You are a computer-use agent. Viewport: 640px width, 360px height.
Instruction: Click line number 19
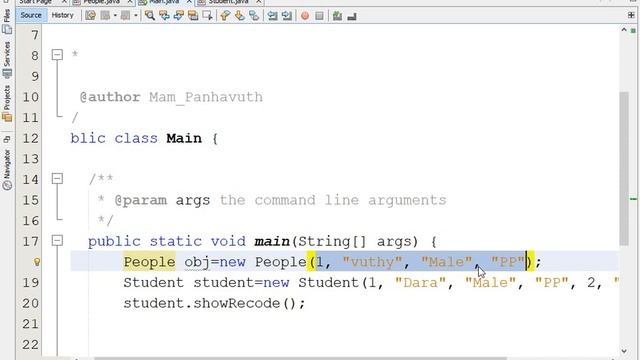coord(31,283)
